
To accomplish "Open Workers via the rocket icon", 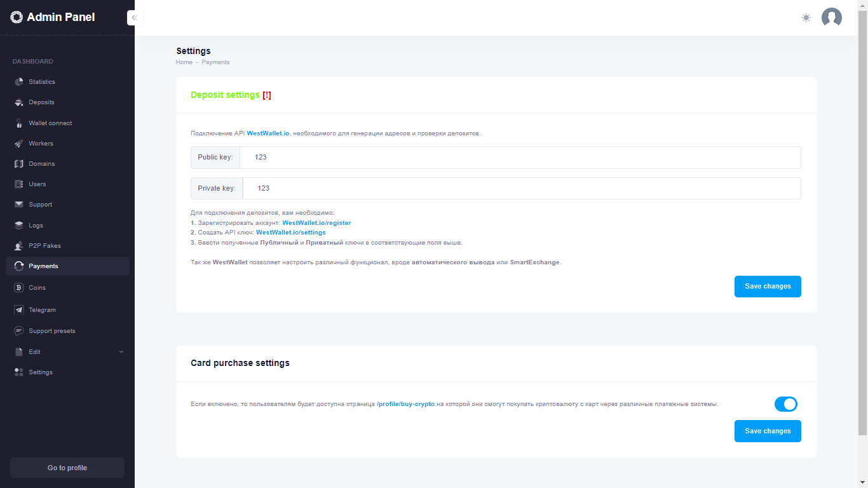I will point(19,144).
